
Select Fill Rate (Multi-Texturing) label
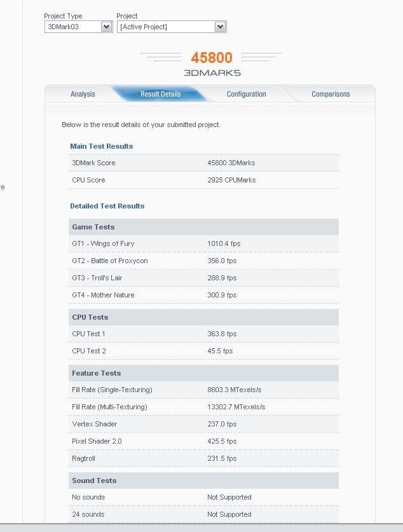(109, 407)
